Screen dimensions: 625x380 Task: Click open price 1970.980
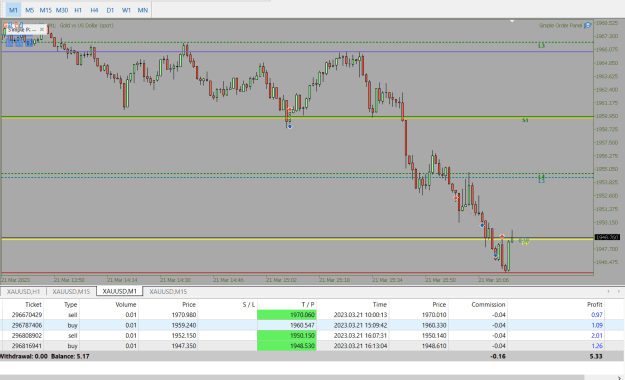tap(184, 315)
